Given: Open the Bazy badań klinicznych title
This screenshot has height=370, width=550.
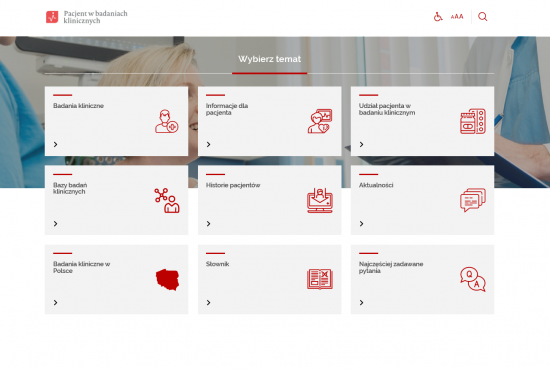Looking at the screenshot, I should tap(70, 188).
